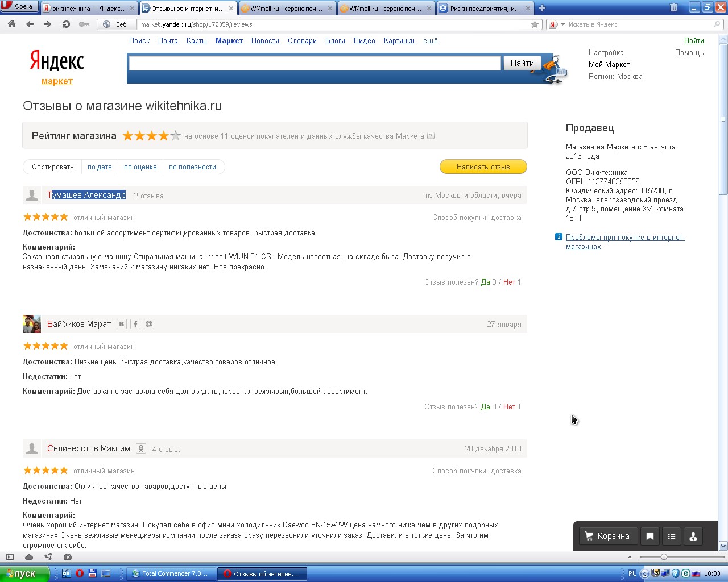Open the Яндекс logo homepage link
The height and width of the screenshot is (582, 728).
[57, 61]
